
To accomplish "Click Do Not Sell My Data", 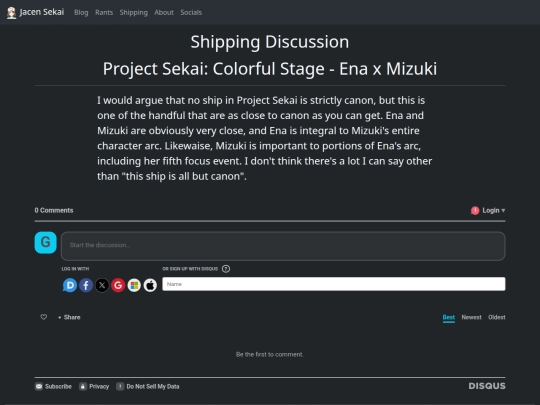I will [148, 386].
